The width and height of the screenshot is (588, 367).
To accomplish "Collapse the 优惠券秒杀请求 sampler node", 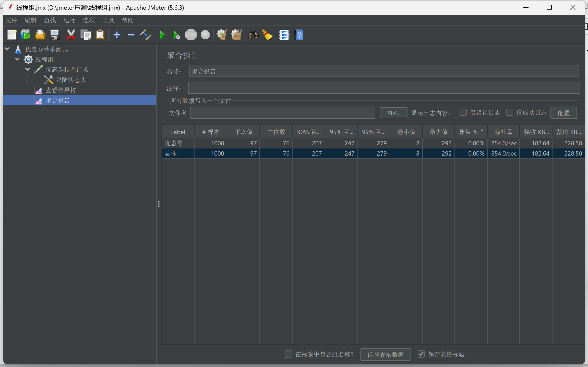I will tap(28, 69).
